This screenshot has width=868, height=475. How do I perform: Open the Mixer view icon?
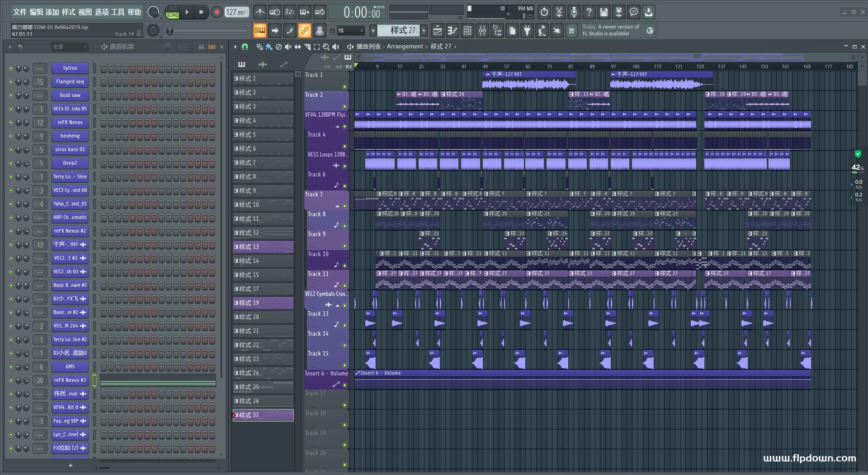coord(482,31)
